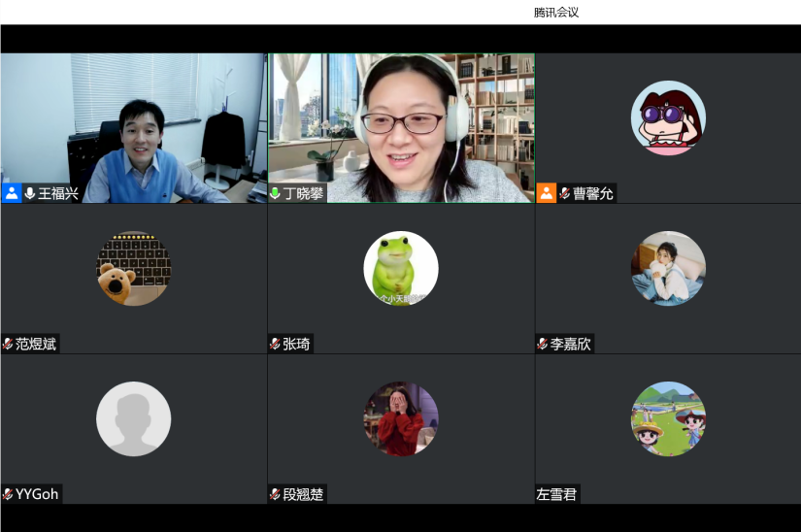Click the blue host icon beside 王福兴

pos(12,193)
